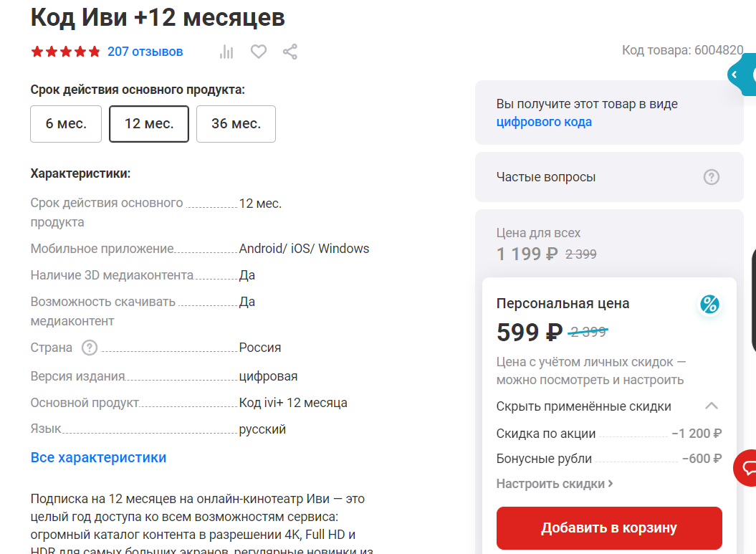Select the 12 мес. duration option

pyautogui.click(x=149, y=124)
